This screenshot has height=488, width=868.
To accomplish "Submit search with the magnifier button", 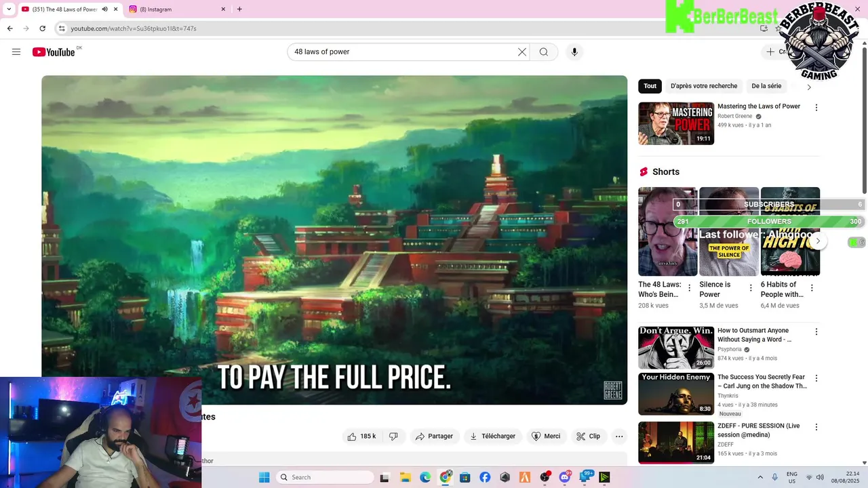I will click(544, 52).
